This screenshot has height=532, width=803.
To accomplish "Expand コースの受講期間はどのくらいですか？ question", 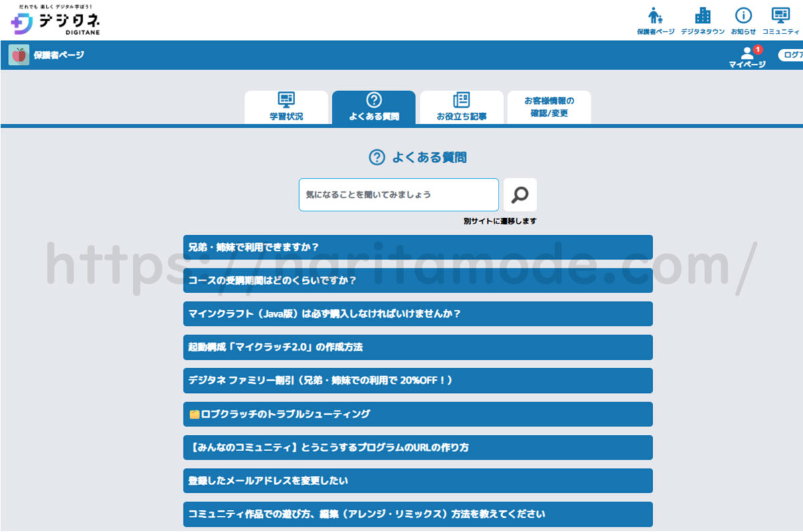I will click(418, 280).
